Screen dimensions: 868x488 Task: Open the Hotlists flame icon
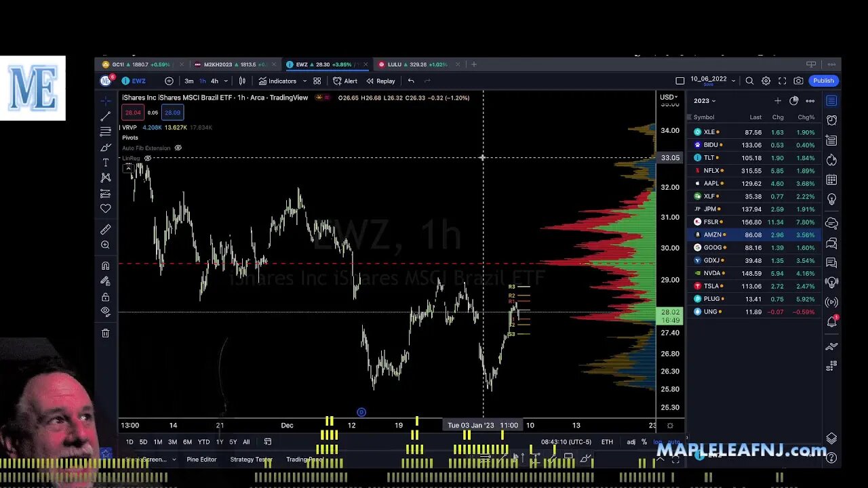(832, 160)
